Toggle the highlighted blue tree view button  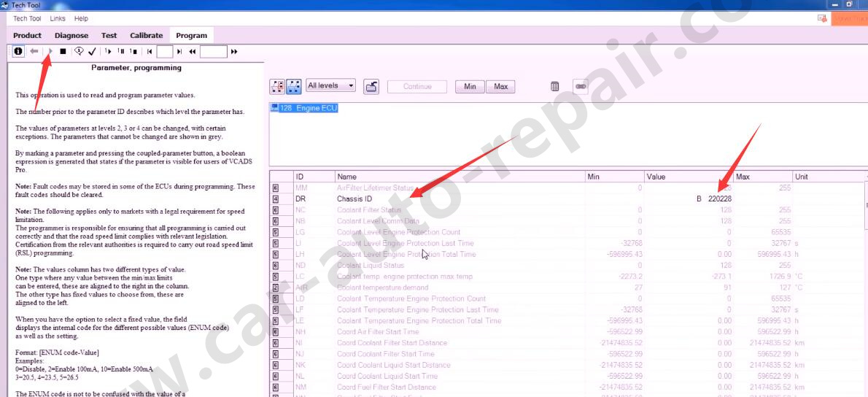(294, 86)
